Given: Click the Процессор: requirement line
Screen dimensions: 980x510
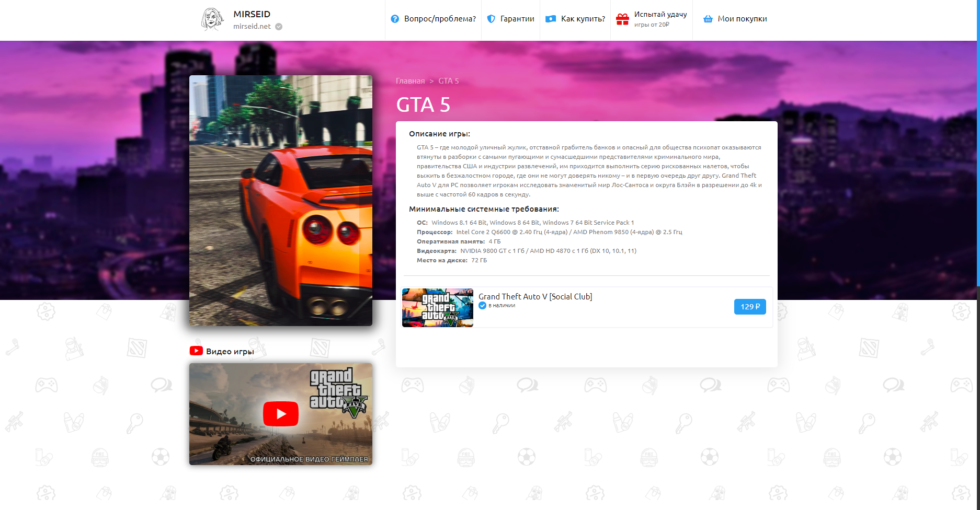Looking at the screenshot, I should (549, 232).
